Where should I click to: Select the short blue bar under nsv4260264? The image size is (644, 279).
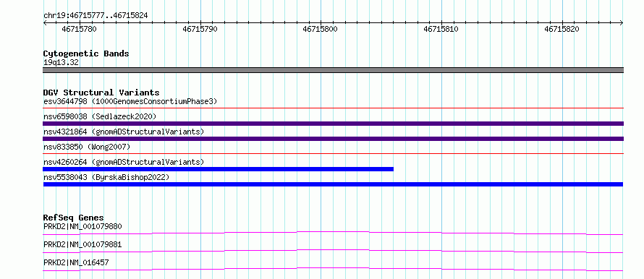coord(218,169)
